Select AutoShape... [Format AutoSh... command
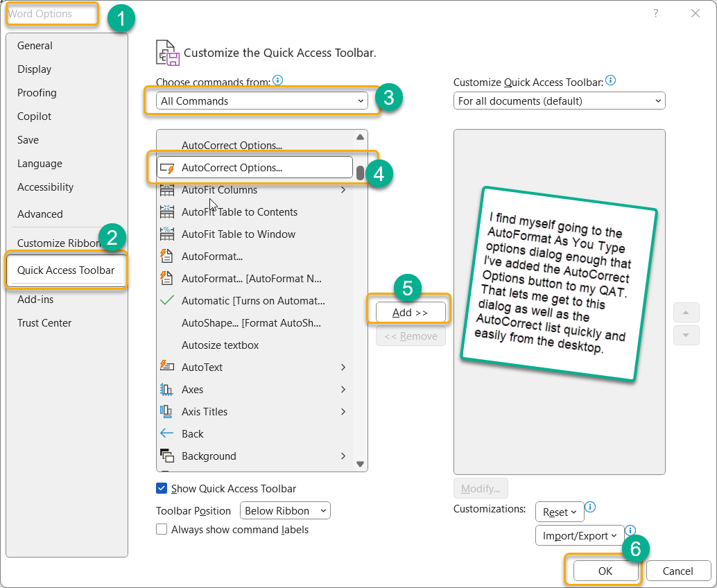The image size is (717, 588). click(254, 323)
